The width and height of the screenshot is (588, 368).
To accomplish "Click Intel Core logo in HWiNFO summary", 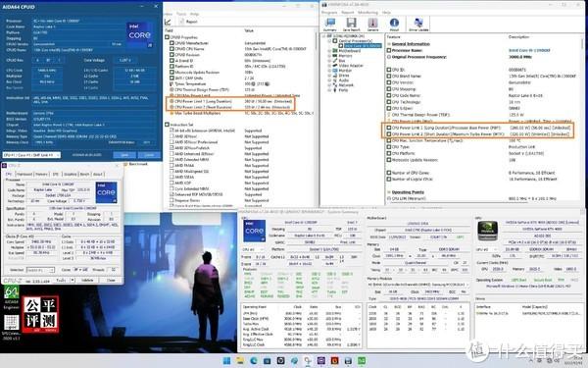I will [254, 231].
